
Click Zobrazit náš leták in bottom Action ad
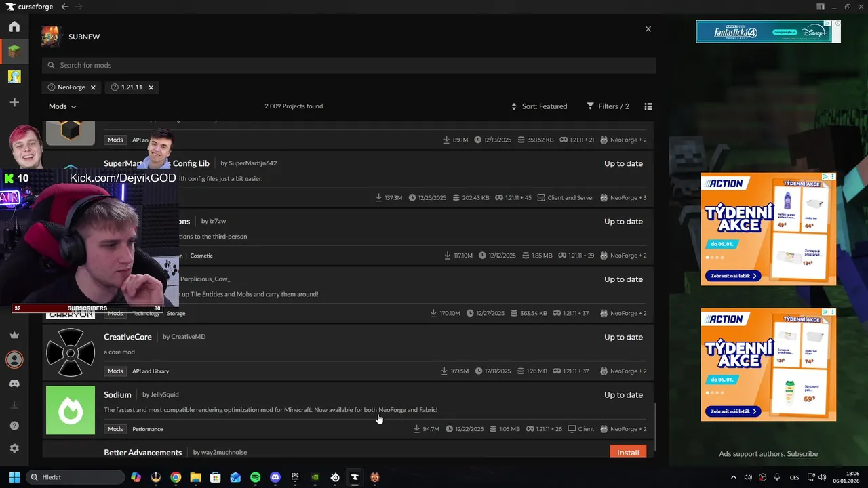pos(734,411)
